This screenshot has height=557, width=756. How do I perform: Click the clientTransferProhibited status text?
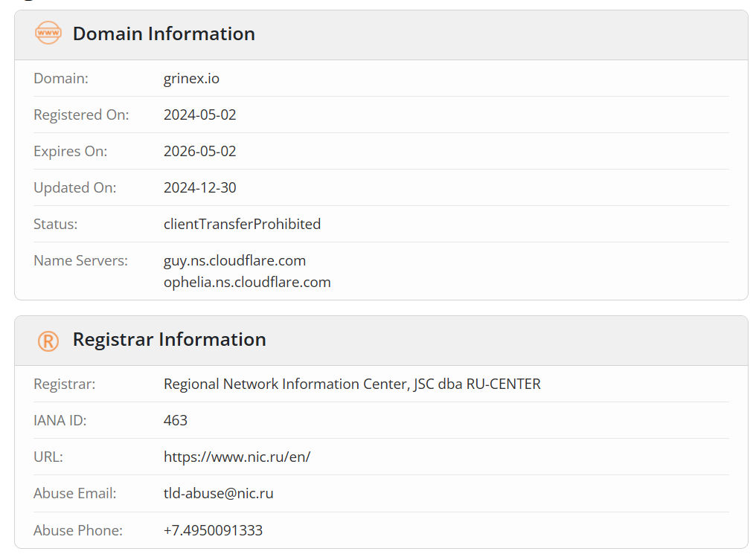pyautogui.click(x=242, y=224)
